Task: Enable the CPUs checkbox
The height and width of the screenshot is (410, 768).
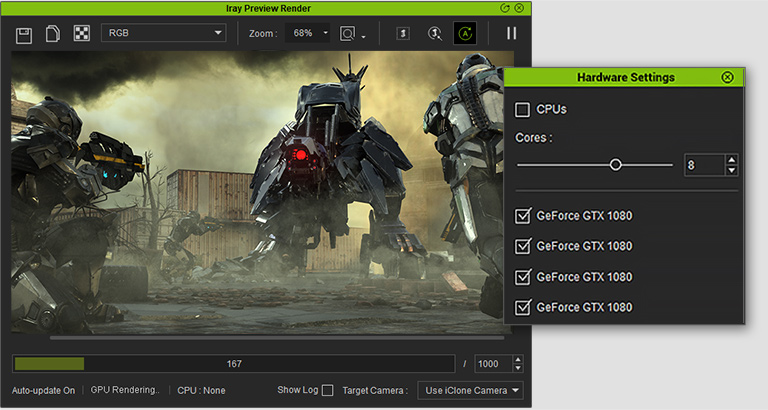Action: [522, 109]
